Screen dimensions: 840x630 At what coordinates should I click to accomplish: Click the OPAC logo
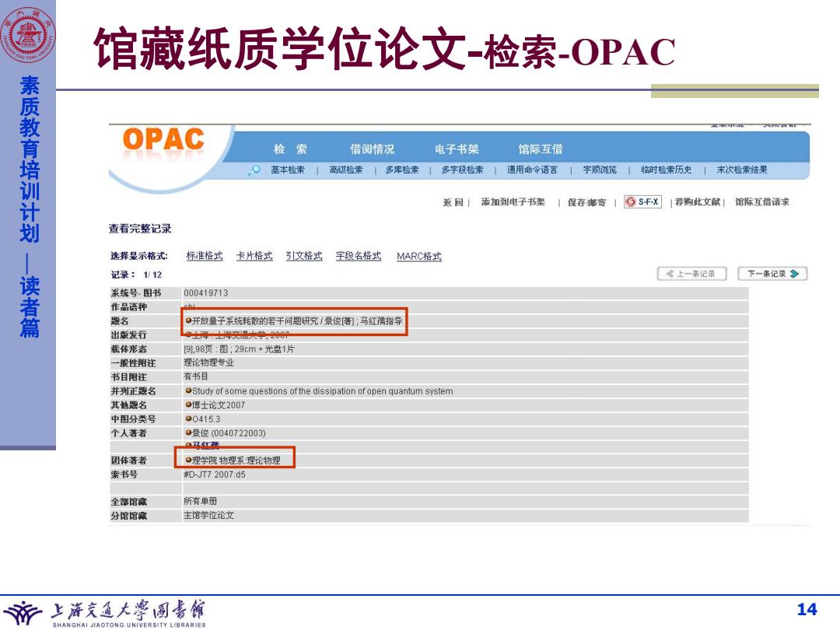(163, 140)
